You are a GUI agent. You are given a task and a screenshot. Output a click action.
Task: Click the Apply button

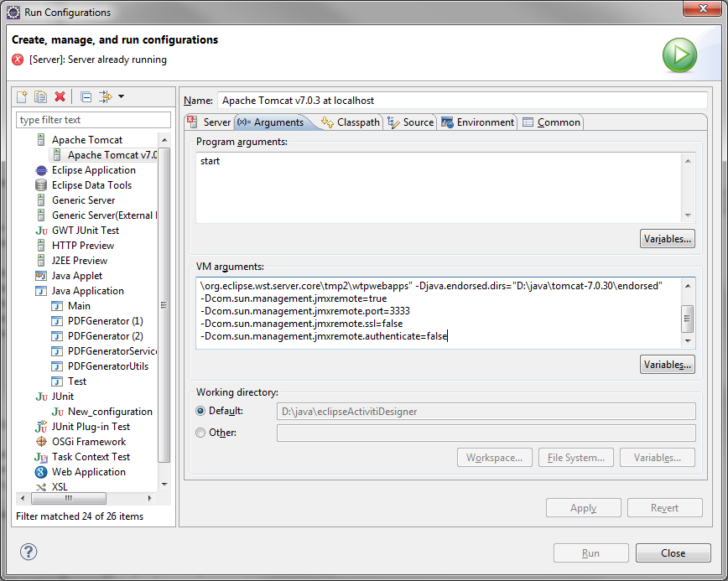584,508
